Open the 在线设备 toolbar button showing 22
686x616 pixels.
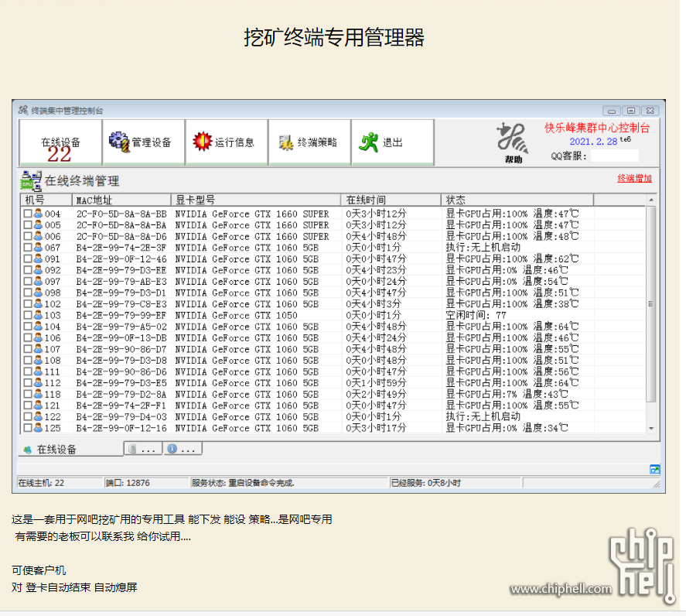coord(60,142)
